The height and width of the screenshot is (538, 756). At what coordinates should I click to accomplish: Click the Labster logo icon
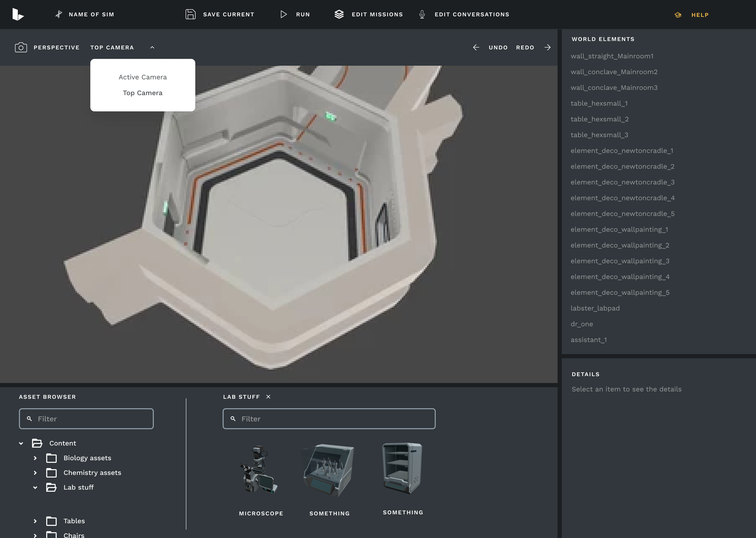pyautogui.click(x=18, y=15)
